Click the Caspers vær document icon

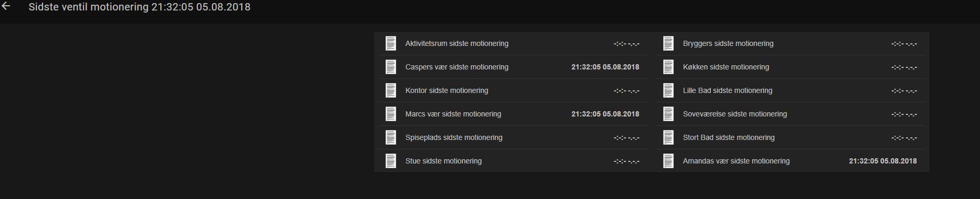[x=391, y=67]
